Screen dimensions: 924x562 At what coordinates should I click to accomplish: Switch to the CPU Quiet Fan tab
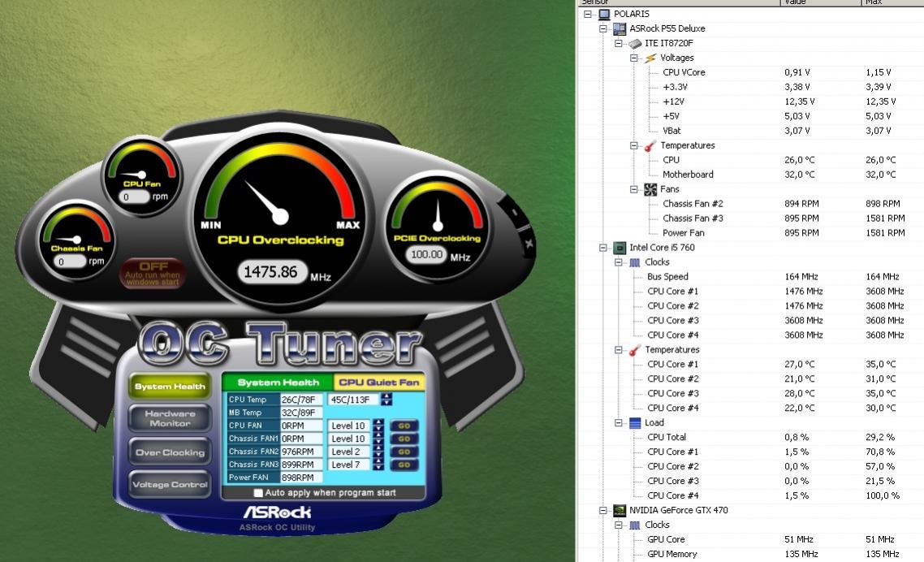coord(379,383)
